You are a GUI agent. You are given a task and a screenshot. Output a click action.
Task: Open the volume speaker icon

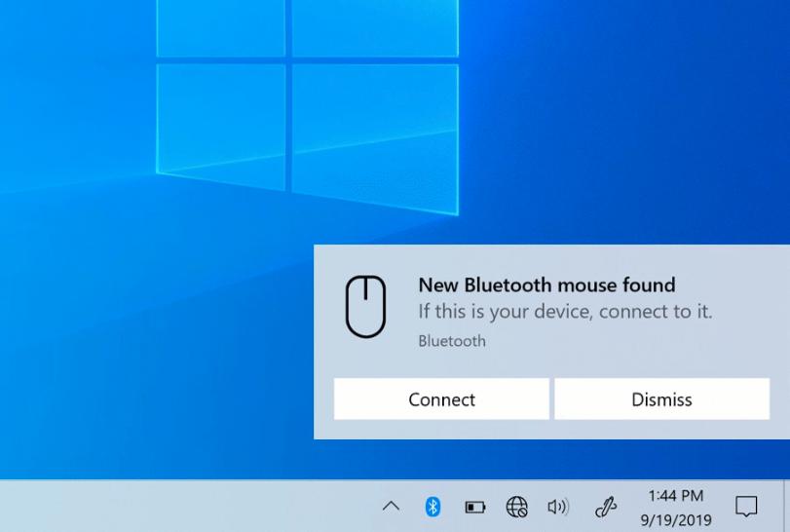tap(558, 507)
